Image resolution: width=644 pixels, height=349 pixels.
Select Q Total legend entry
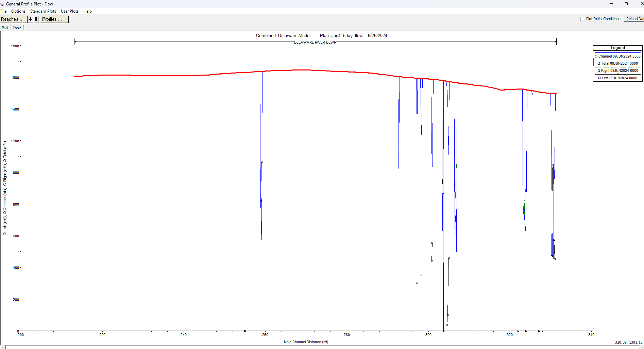tap(617, 63)
